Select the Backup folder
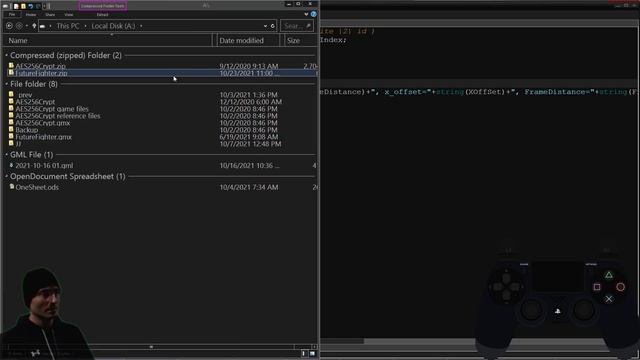Screen dimensions: 640x360 click(x=27, y=130)
